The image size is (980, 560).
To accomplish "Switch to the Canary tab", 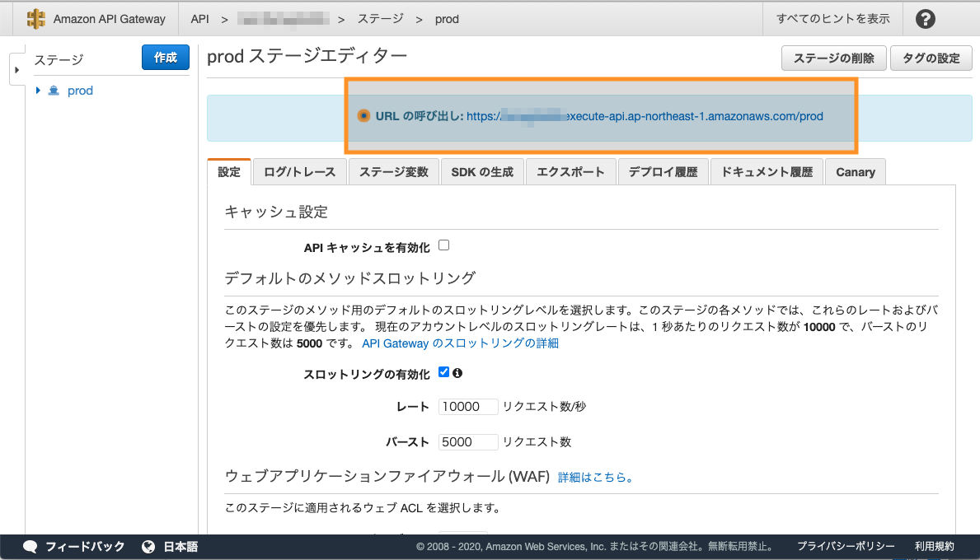I will pyautogui.click(x=856, y=172).
